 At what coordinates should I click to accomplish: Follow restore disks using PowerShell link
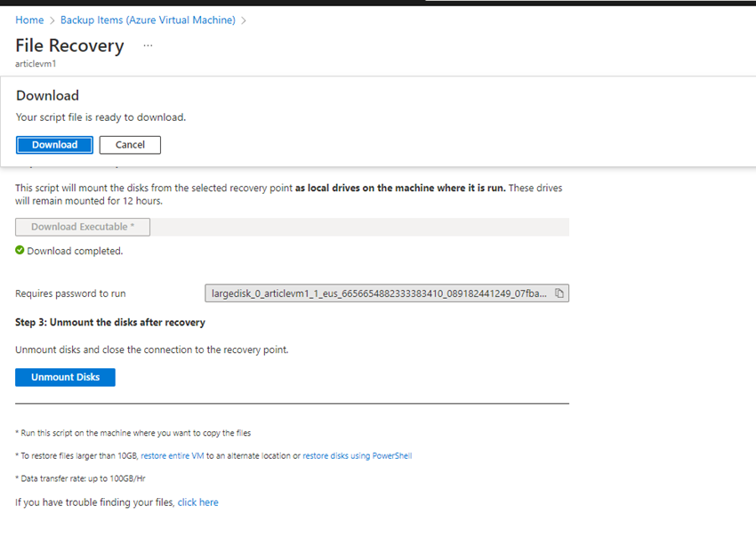tap(357, 456)
